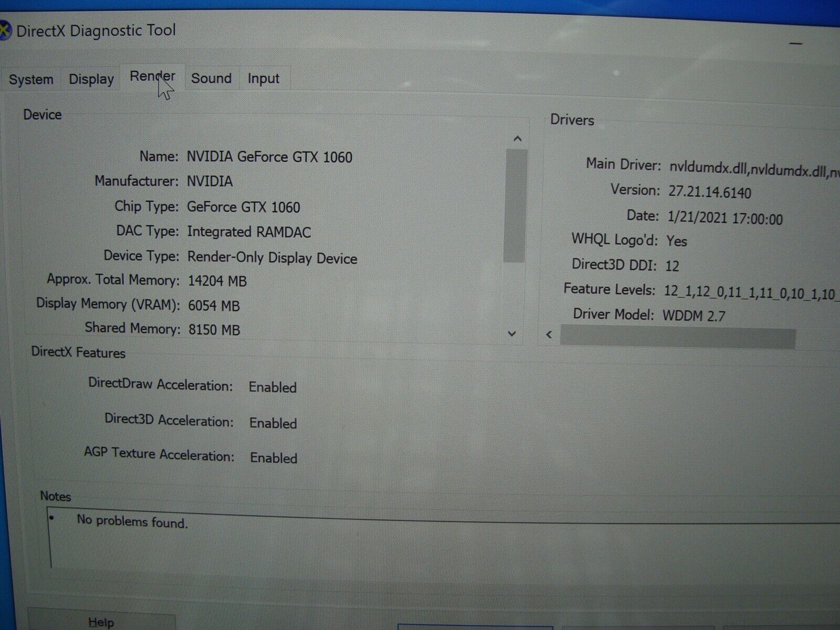Image resolution: width=840 pixels, height=630 pixels.
Task: Select the VRAM value '6054 MB'
Action: (214, 306)
